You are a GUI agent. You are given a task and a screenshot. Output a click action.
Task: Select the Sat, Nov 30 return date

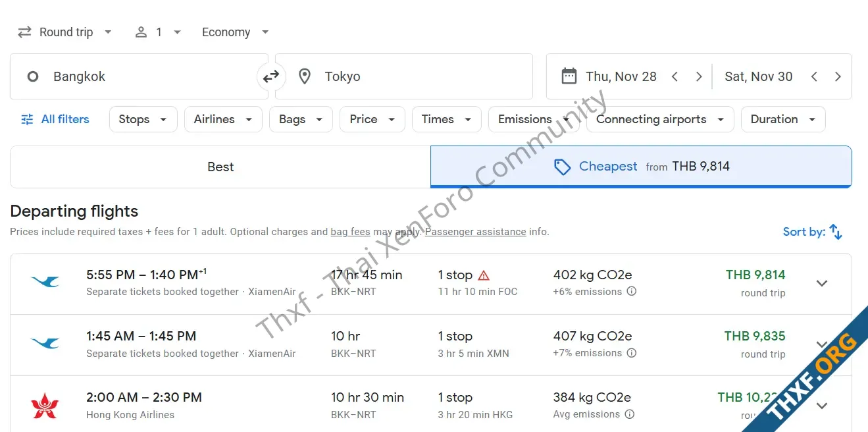[758, 76]
